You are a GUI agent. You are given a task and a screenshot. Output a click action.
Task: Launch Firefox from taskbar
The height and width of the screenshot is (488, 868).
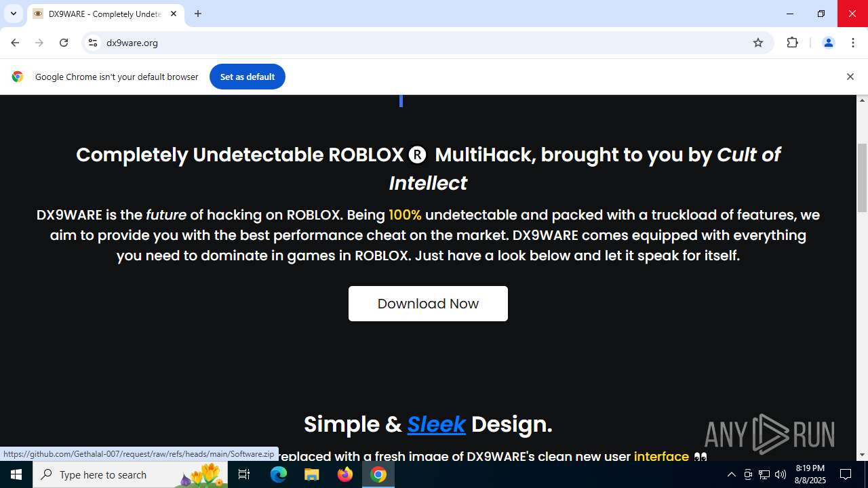click(345, 474)
